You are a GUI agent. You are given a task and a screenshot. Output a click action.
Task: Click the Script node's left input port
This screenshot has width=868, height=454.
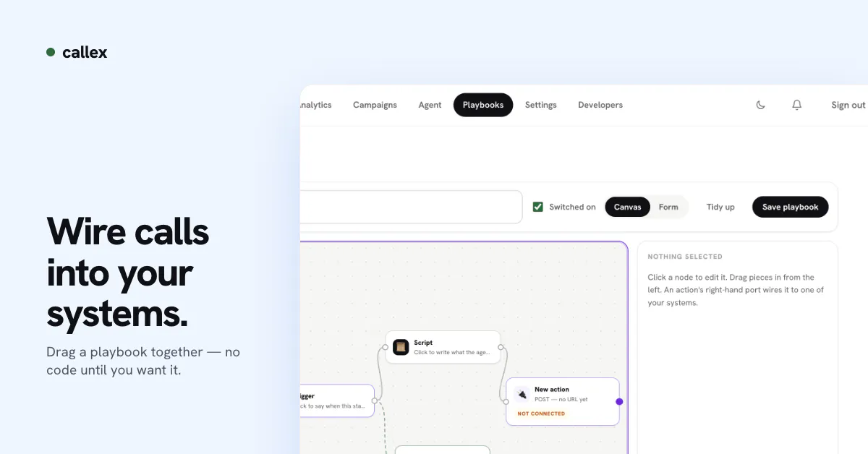pos(386,347)
